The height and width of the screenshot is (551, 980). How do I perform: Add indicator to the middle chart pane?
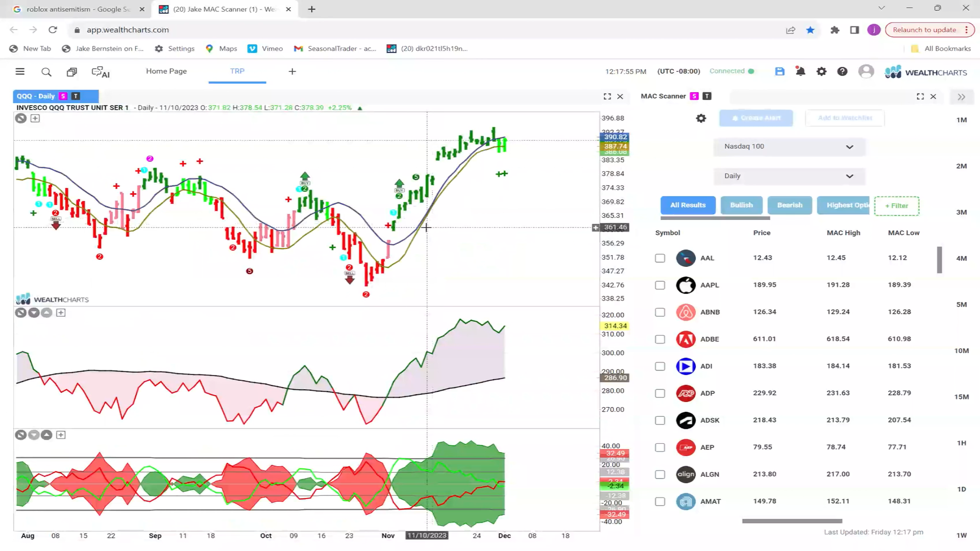pyautogui.click(x=61, y=313)
